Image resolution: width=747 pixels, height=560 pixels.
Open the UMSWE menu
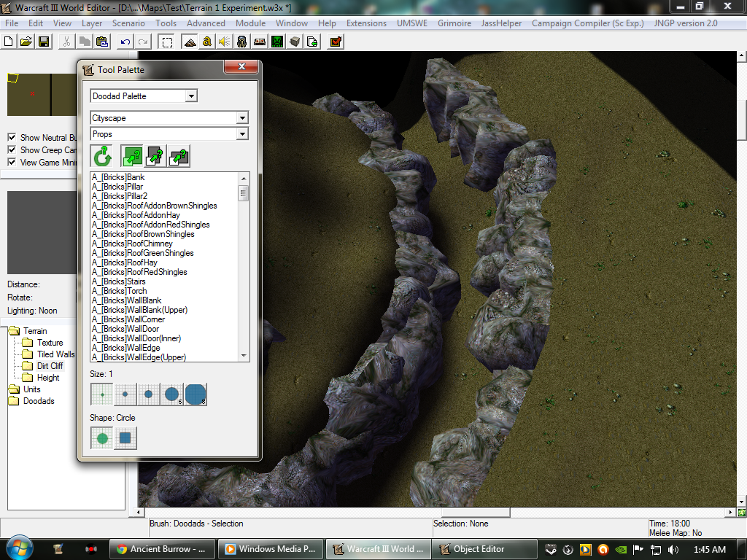pos(412,23)
